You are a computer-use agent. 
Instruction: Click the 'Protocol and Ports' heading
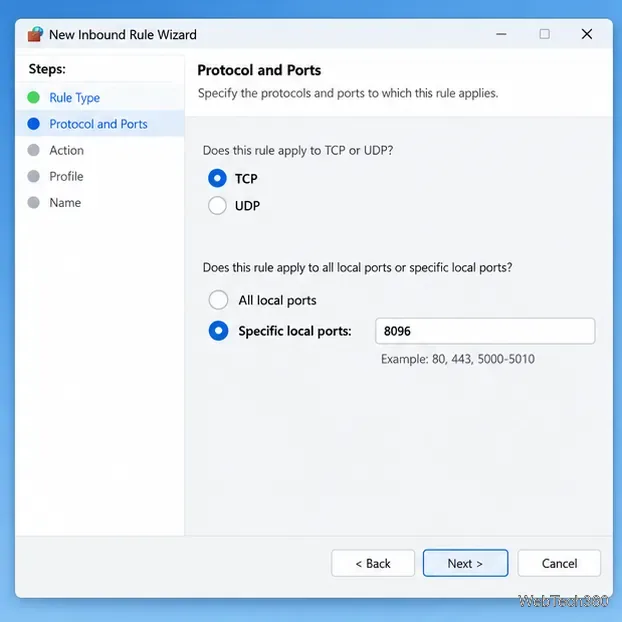coord(259,70)
